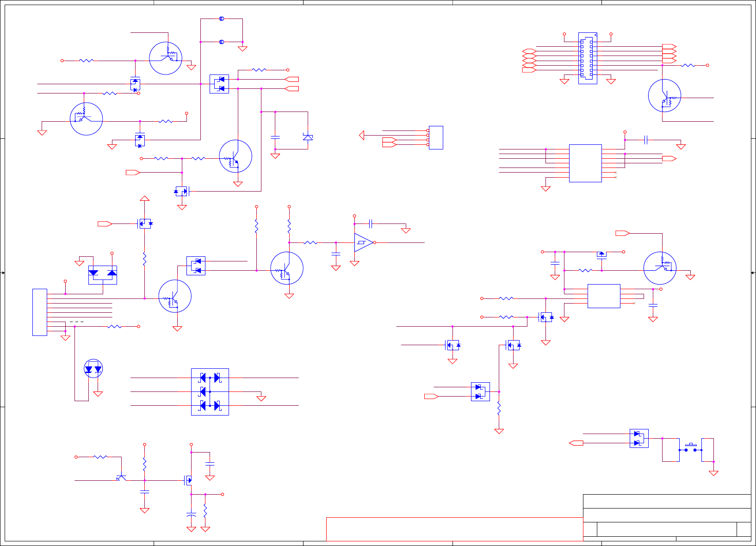Select the back-to-back diode pair box
Viewport: 756px width, 546px height.
[x=103, y=275]
